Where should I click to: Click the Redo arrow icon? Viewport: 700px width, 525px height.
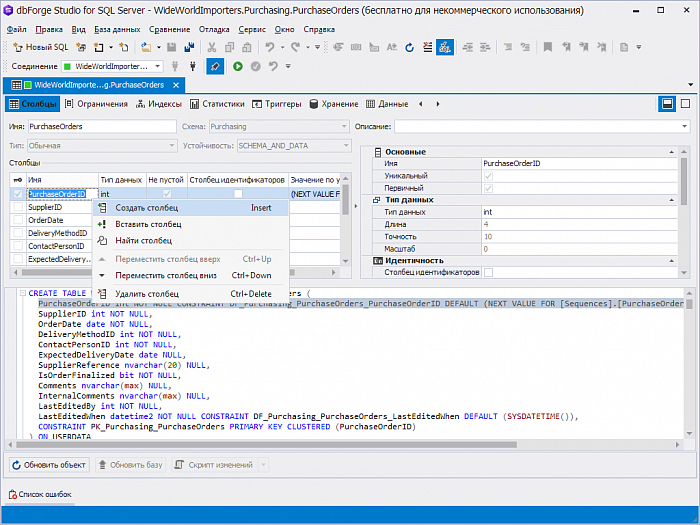point(295,47)
